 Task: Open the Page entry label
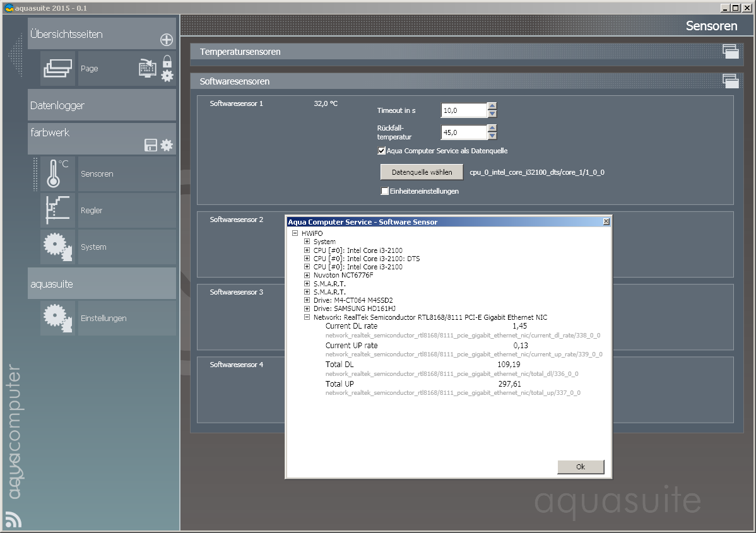(89, 68)
